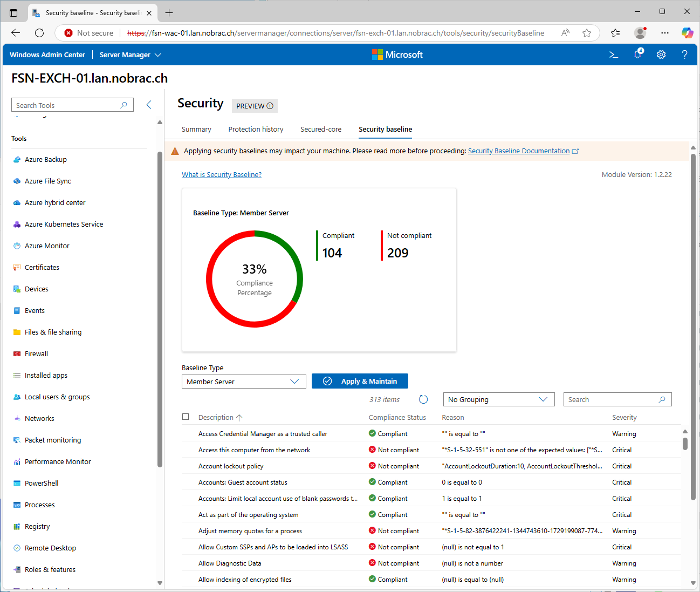Screen dimensions: 700x592
Task: Click the main content pane scrollbar
Action: [693, 327]
